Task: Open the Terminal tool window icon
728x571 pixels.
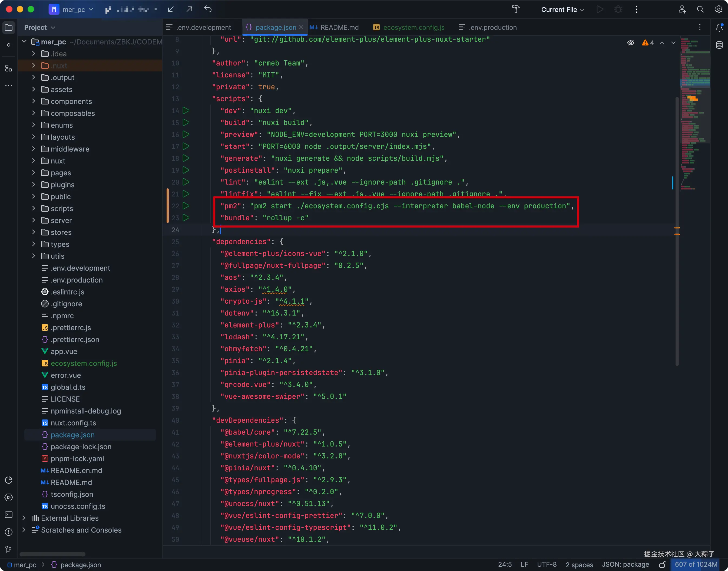Action: tap(9, 515)
